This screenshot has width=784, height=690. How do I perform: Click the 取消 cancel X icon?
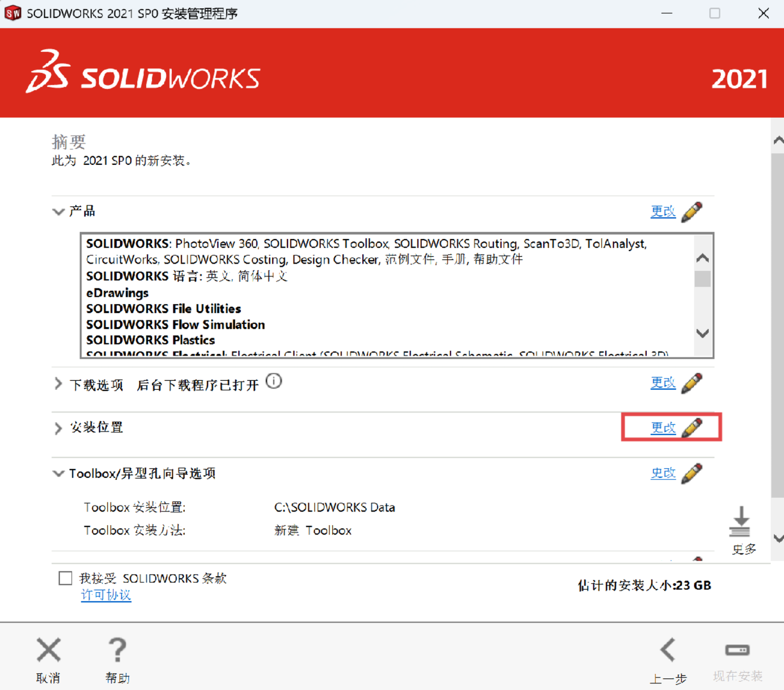48,650
